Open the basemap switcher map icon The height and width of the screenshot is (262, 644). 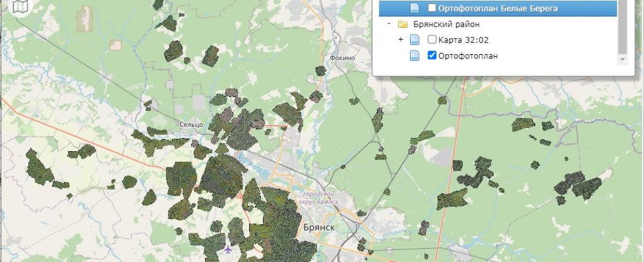coord(22,6)
